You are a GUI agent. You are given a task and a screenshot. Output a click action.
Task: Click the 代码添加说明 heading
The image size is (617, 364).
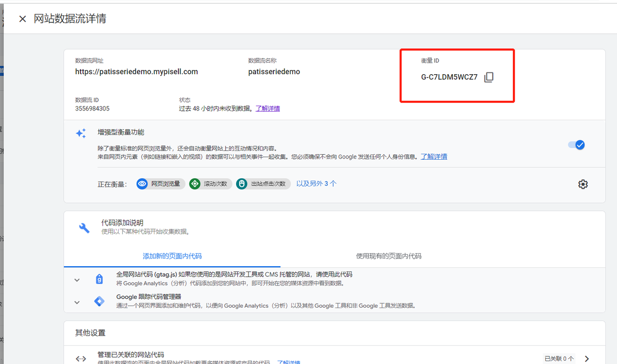click(x=122, y=223)
